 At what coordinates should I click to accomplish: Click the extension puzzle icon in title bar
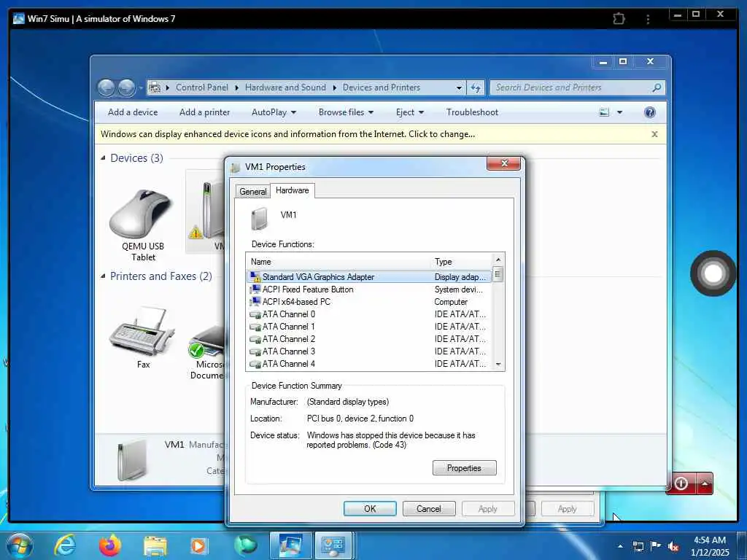619,18
